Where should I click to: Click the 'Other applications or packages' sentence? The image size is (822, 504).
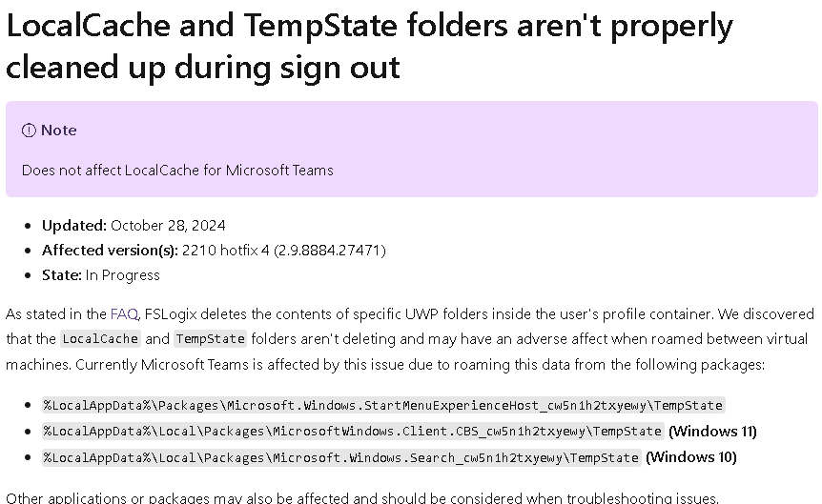tap(362, 497)
